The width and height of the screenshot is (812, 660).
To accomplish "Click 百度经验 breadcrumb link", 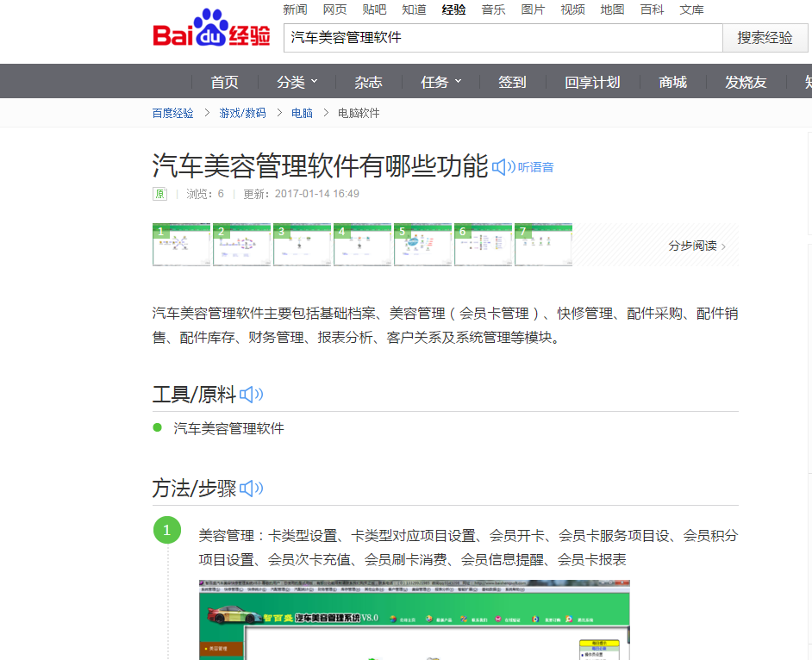I will 173,114.
